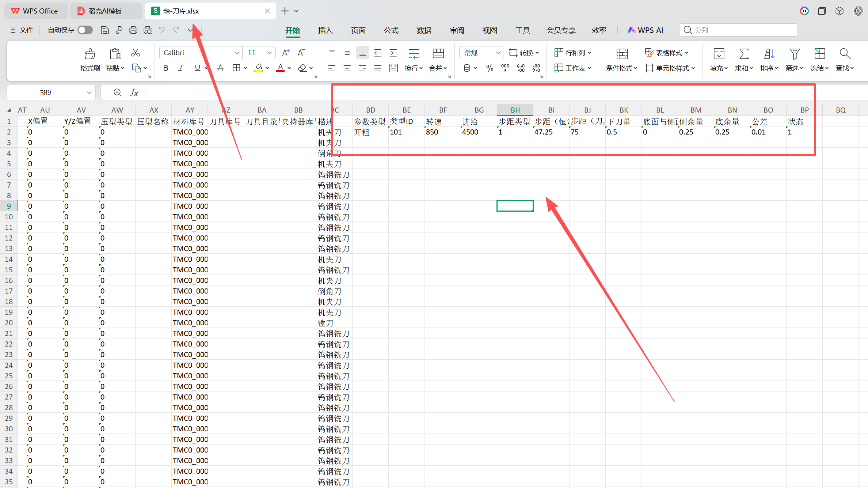The width and height of the screenshot is (868, 488).
Task: Click the 粘贴 paste icon
Action: (x=115, y=54)
